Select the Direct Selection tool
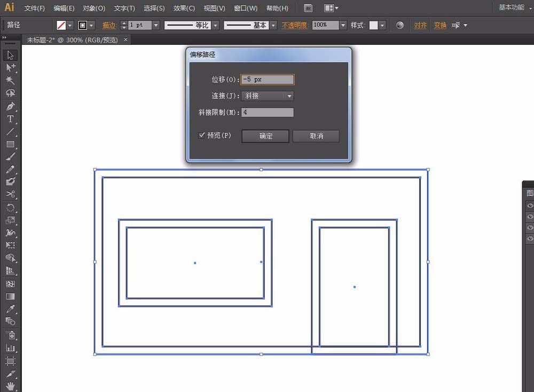The width and height of the screenshot is (534, 392). (x=10, y=67)
